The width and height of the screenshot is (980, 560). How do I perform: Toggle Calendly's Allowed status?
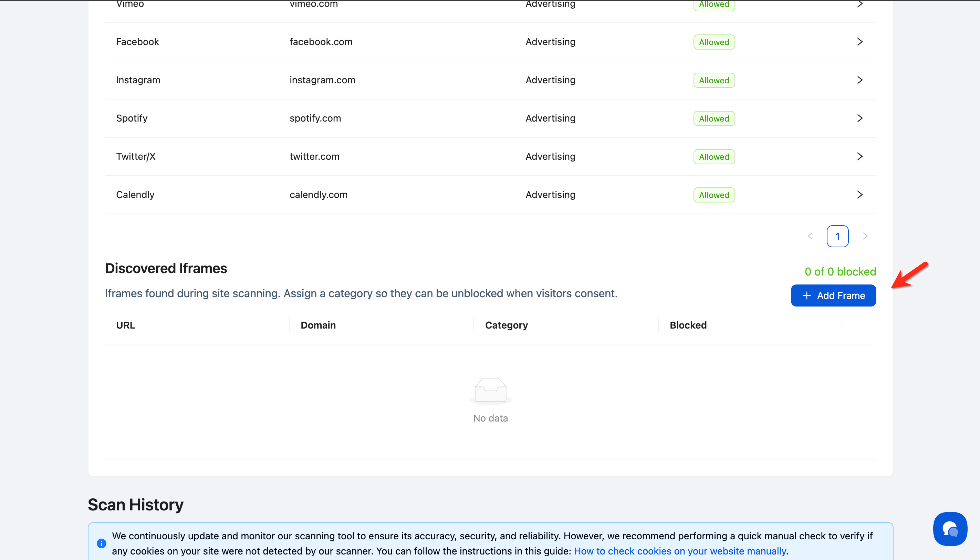click(x=713, y=195)
